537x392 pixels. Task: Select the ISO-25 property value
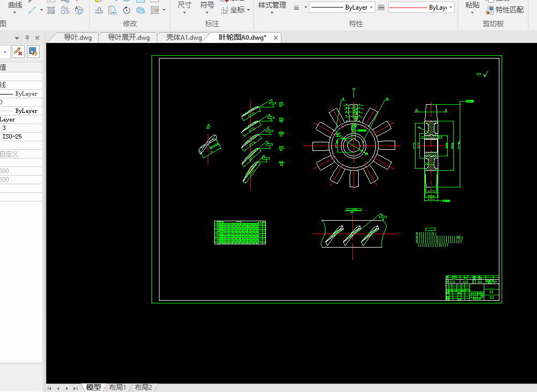20,136
